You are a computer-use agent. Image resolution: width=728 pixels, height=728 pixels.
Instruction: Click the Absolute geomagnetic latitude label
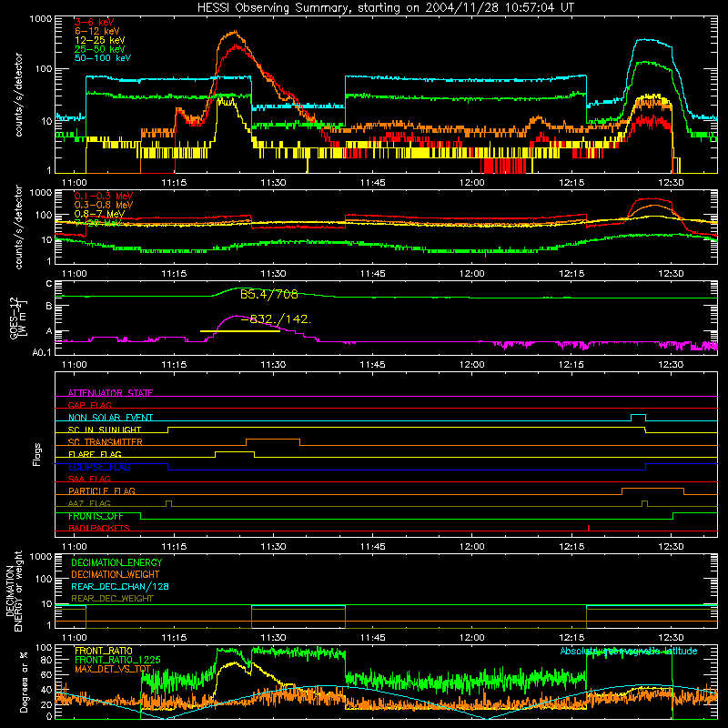(629, 651)
